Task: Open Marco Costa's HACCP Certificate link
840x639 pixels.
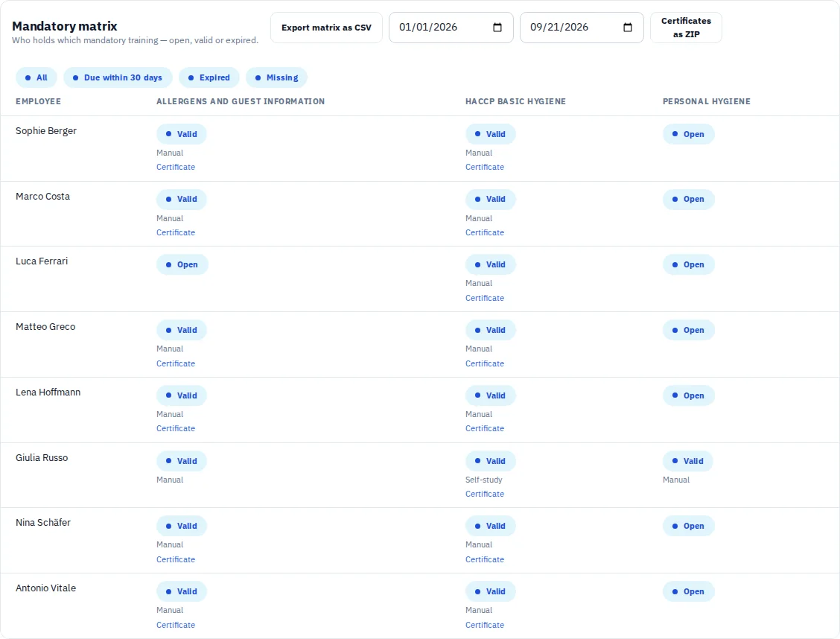Action: (x=484, y=232)
